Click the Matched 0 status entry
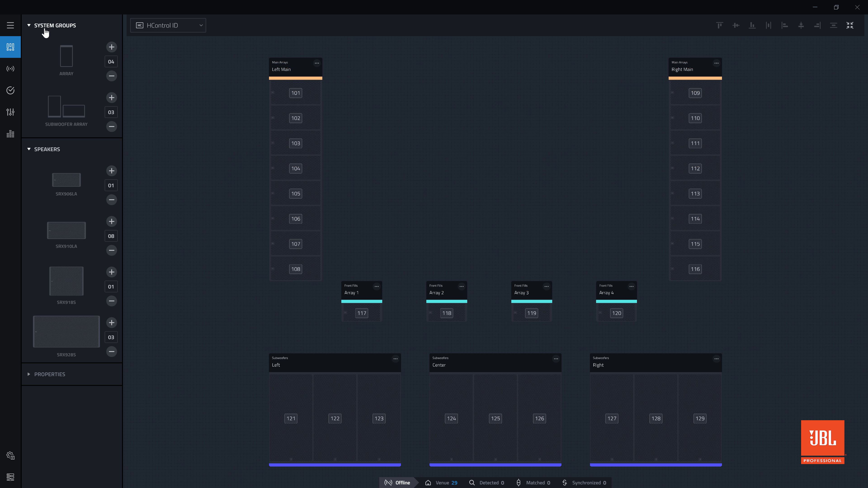The height and width of the screenshot is (488, 868). click(x=533, y=483)
